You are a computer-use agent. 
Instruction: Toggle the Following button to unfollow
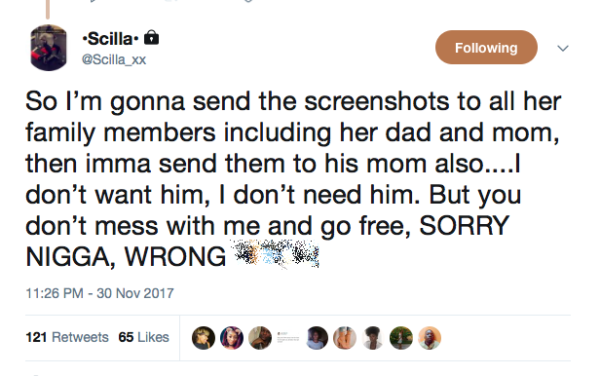pos(486,47)
